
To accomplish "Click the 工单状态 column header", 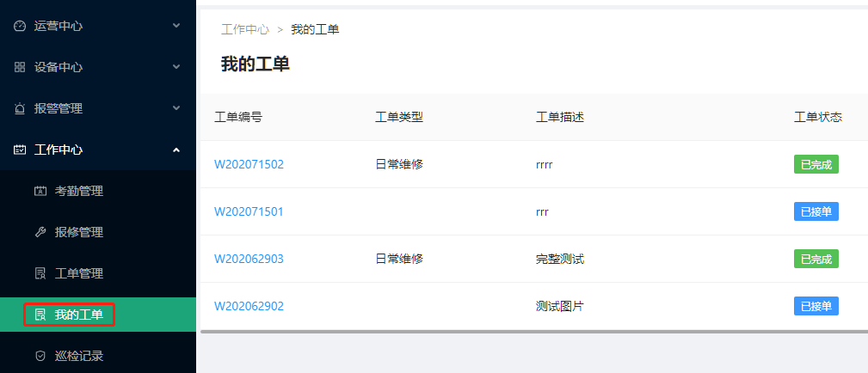I will (817, 117).
